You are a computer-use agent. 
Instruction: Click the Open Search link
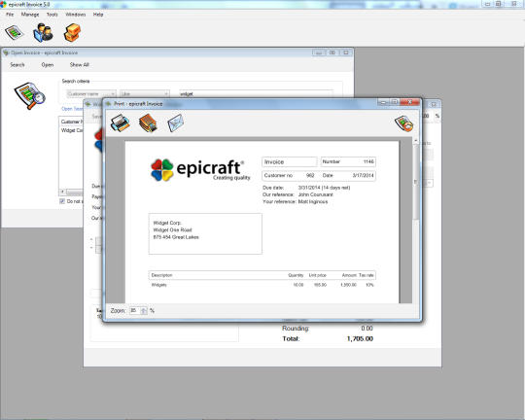[72, 109]
